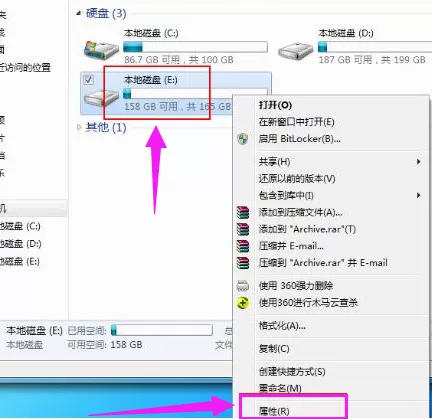
Task: Uncheck the checkbox on Local Disk (E:)
Action: click(x=88, y=80)
